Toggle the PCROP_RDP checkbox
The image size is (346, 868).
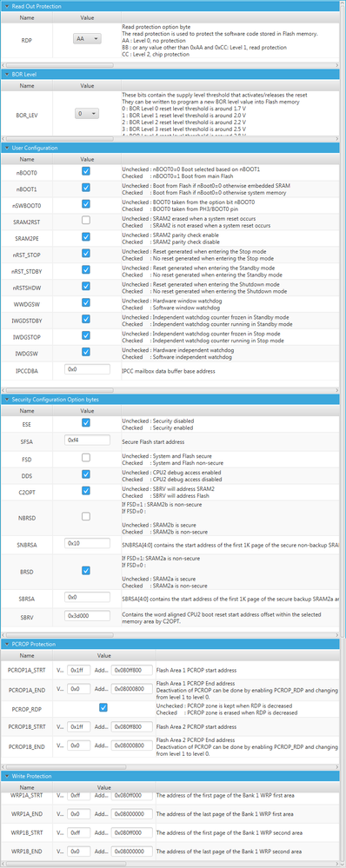[x=103, y=707]
